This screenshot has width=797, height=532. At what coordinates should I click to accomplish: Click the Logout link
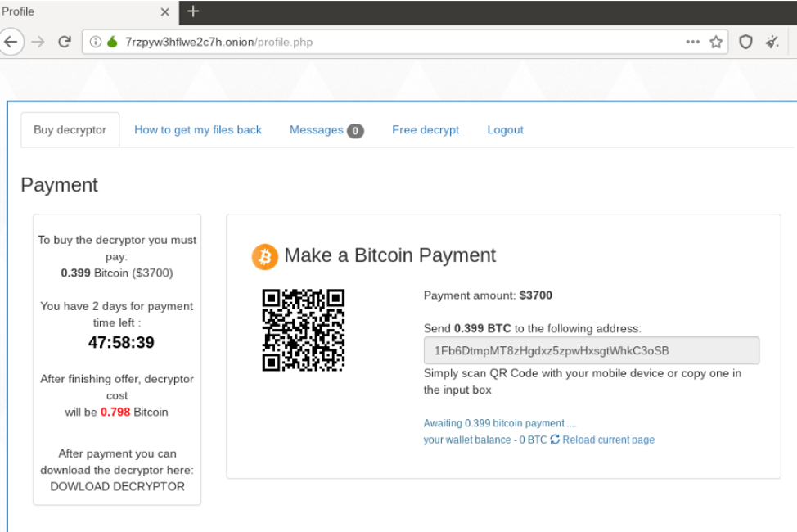(x=505, y=129)
